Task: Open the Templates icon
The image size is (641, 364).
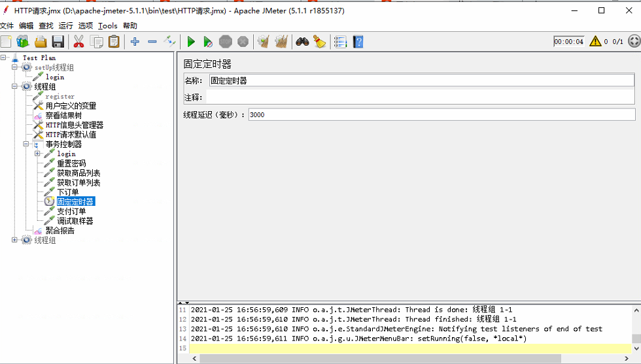Action: pos(23,42)
